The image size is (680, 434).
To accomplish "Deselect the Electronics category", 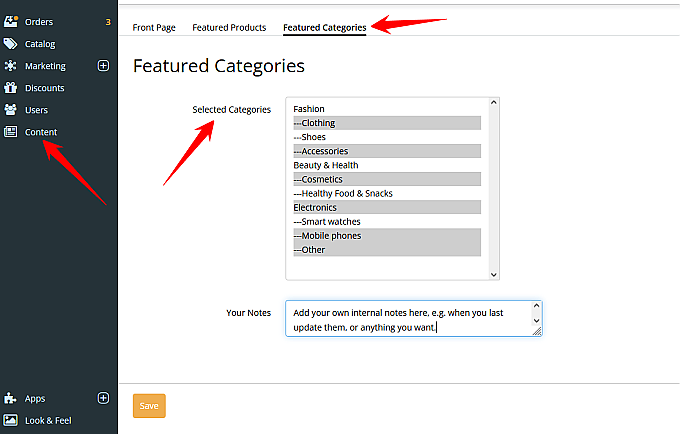I will 387,208.
